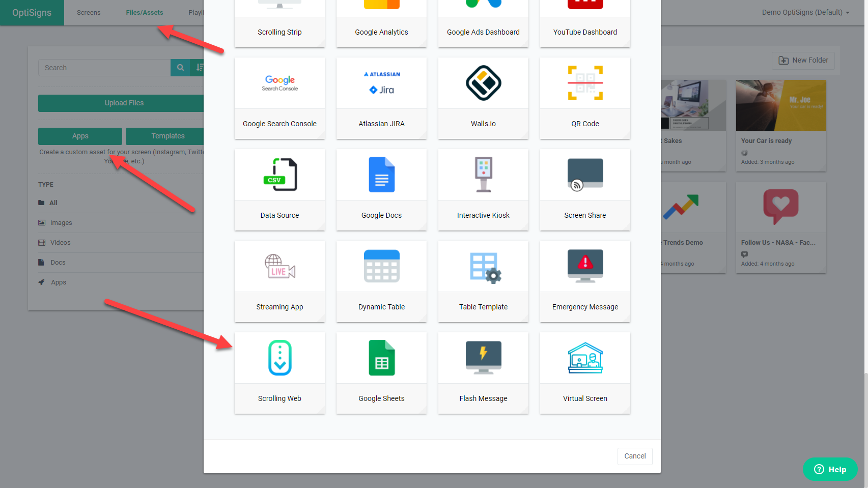Open the Virtual Screen app
This screenshot has height=488, width=868.
coord(584,373)
